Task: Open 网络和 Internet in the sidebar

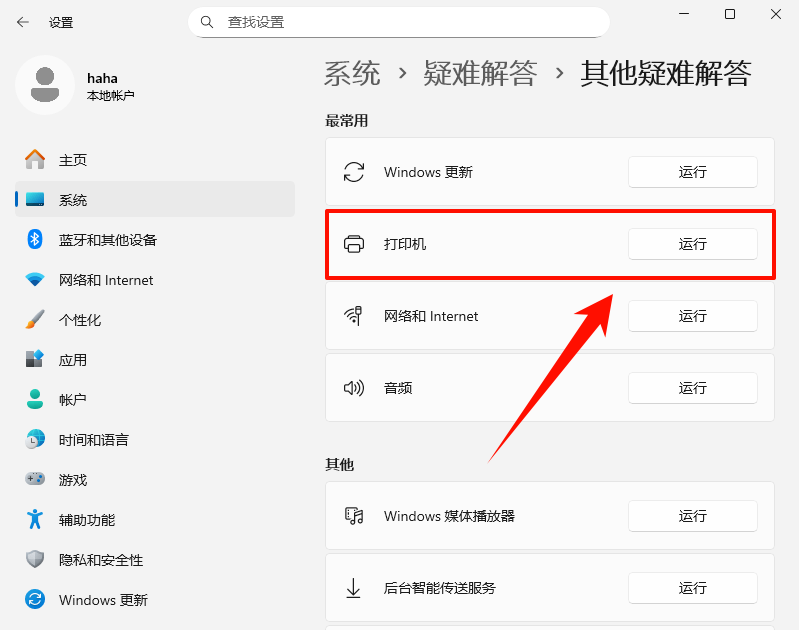Action: tap(155, 280)
